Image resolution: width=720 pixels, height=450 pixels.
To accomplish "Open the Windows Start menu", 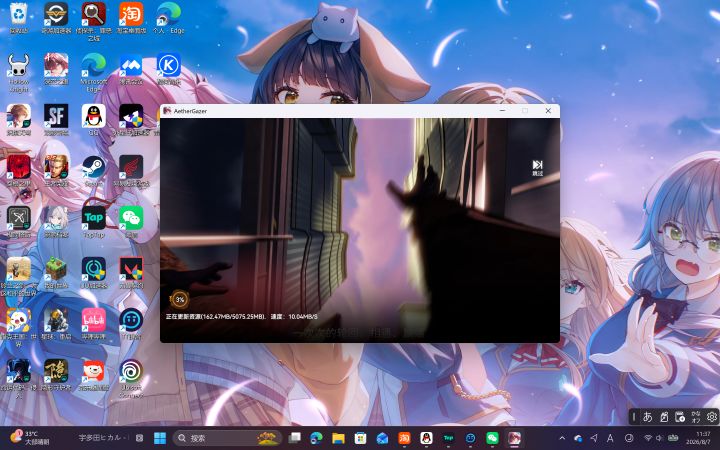I will coord(160,438).
